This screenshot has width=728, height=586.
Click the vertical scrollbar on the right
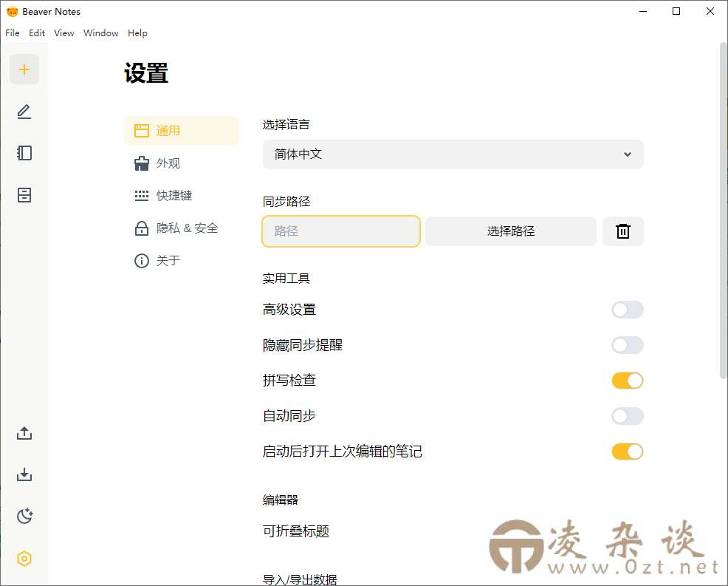click(x=723, y=210)
